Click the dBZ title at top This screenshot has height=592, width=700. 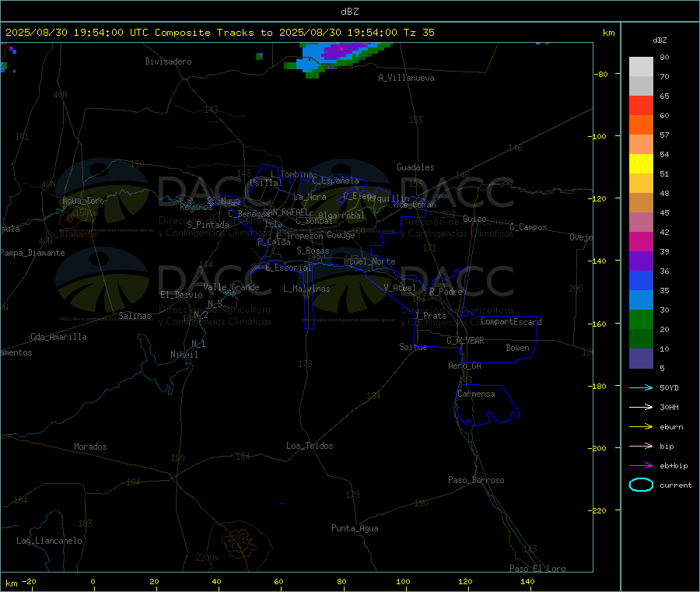click(x=349, y=12)
